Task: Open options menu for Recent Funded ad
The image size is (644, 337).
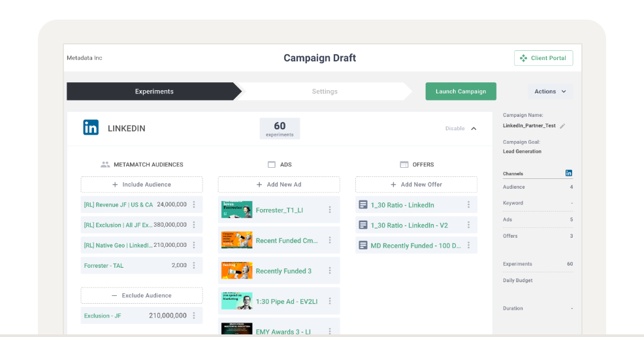Action: pos(330,240)
